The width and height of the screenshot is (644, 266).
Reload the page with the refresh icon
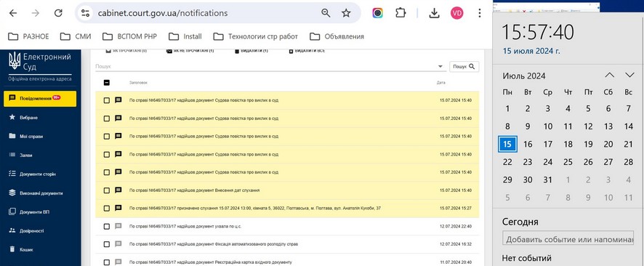point(58,13)
